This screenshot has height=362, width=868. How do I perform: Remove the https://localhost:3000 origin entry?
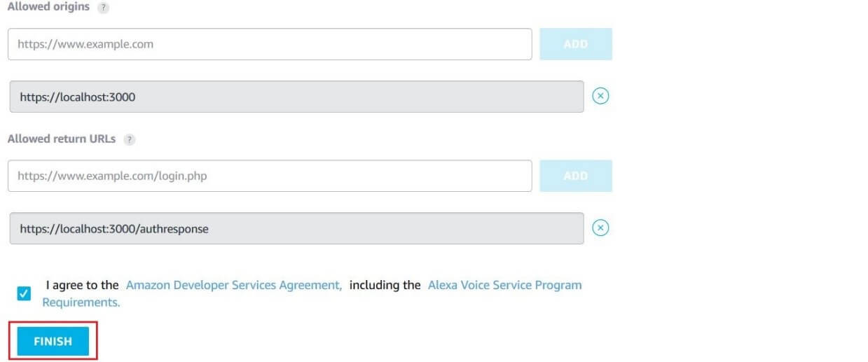click(x=600, y=96)
